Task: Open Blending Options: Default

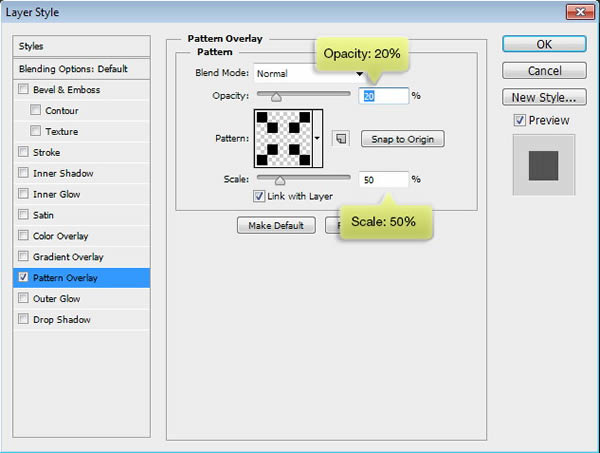Action: (x=82, y=69)
